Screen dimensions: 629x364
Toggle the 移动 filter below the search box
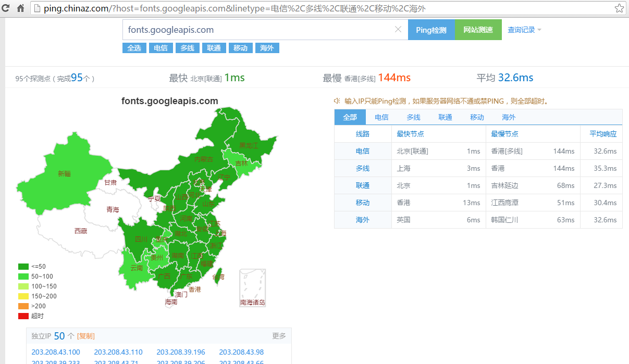240,48
